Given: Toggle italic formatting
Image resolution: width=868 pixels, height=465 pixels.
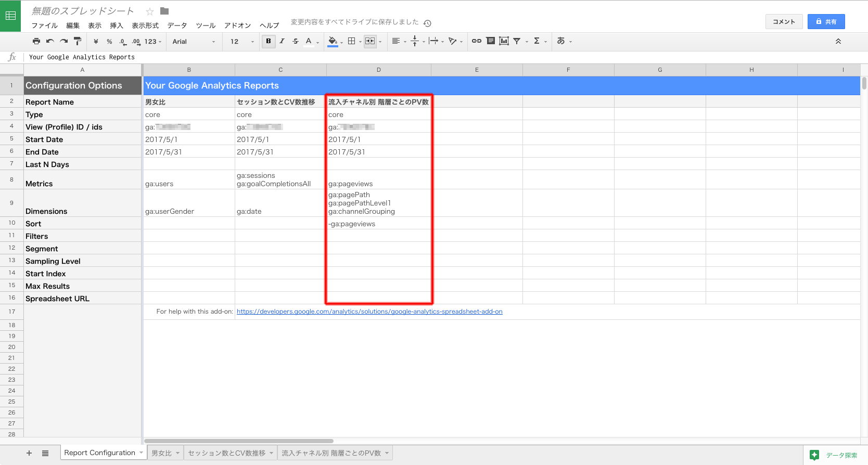Looking at the screenshot, I should [x=282, y=41].
